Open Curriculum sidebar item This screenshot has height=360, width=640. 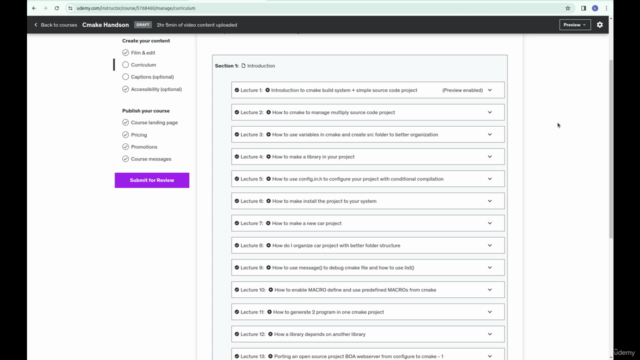point(143,64)
